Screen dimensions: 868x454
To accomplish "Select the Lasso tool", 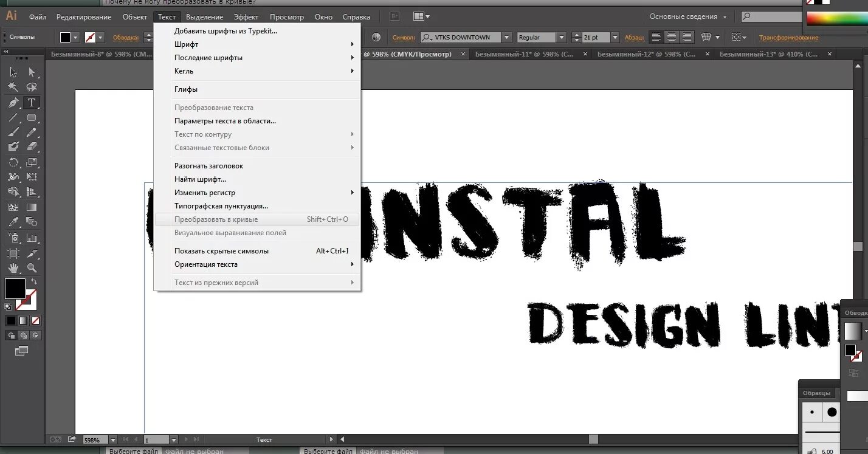I will point(32,87).
